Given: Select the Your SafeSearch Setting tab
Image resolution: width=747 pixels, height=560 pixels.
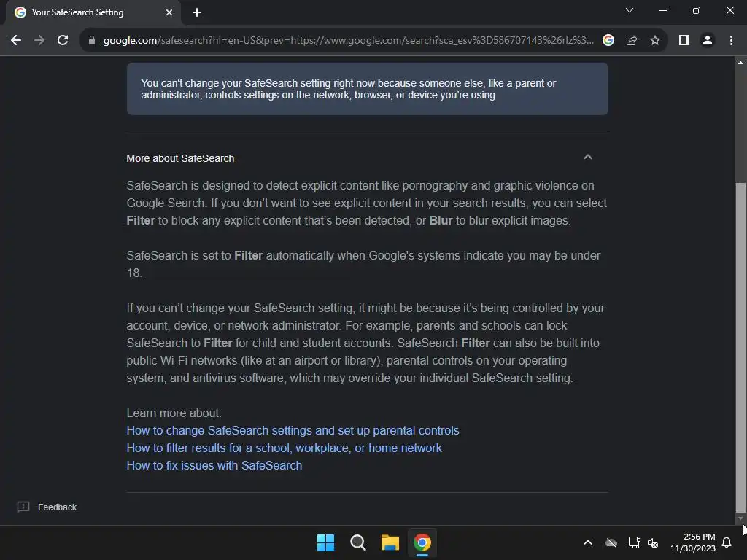Looking at the screenshot, I should 93,12.
